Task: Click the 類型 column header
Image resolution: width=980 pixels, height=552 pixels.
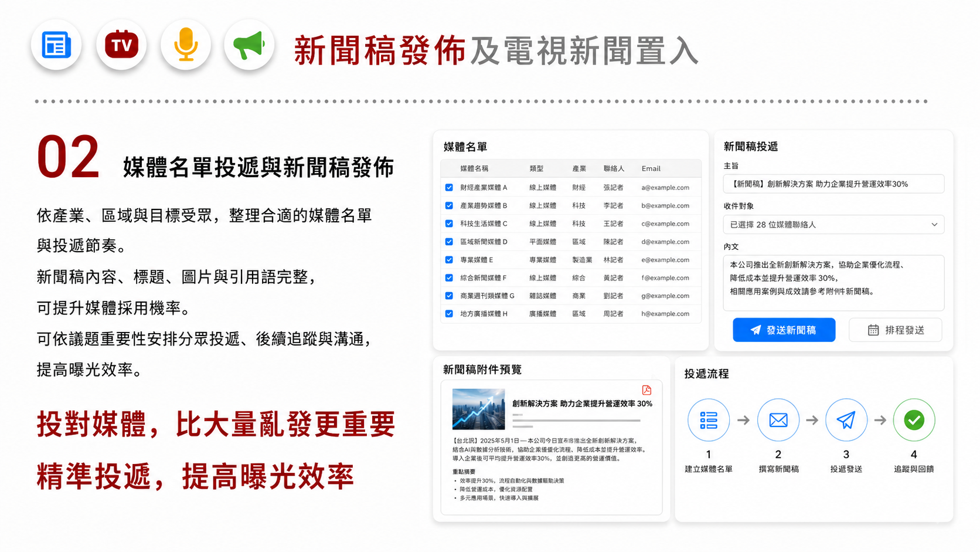Action: click(x=536, y=168)
